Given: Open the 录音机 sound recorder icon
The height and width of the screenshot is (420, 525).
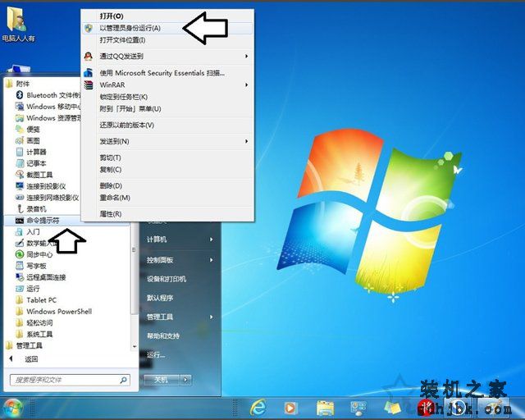Looking at the screenshot, I should pos(20,209).
